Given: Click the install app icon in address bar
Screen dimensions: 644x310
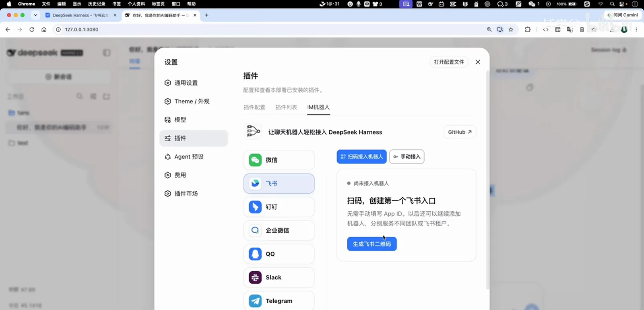Looking at the screenshot, I should [500, 29].
